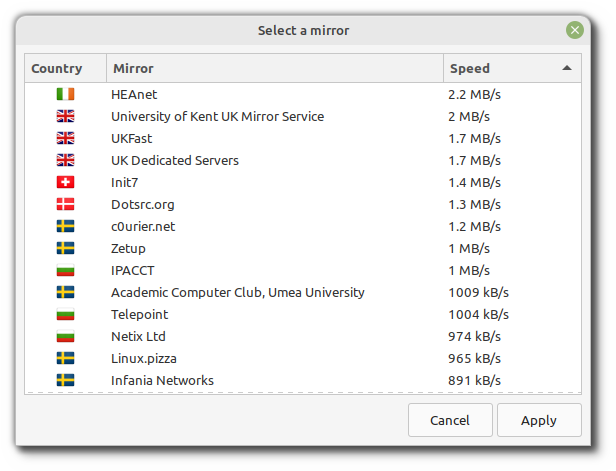
Task: Choose the UK Dedicated Servers mirror
Action: [x=175, y=160]
